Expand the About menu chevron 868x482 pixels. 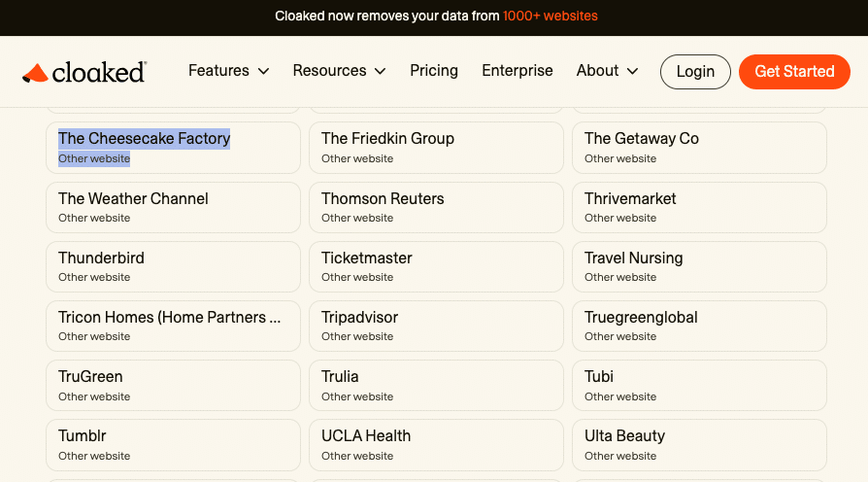coord(633,72)
